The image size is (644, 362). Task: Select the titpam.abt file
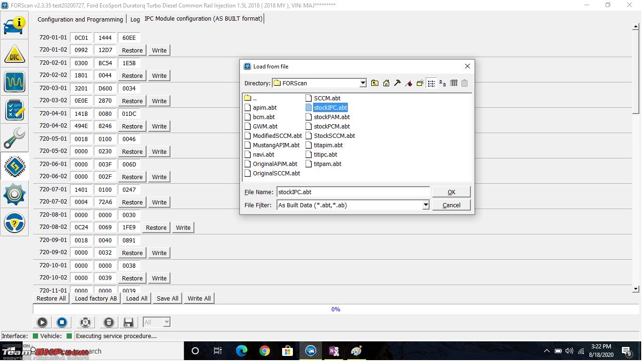click(323, 164)
